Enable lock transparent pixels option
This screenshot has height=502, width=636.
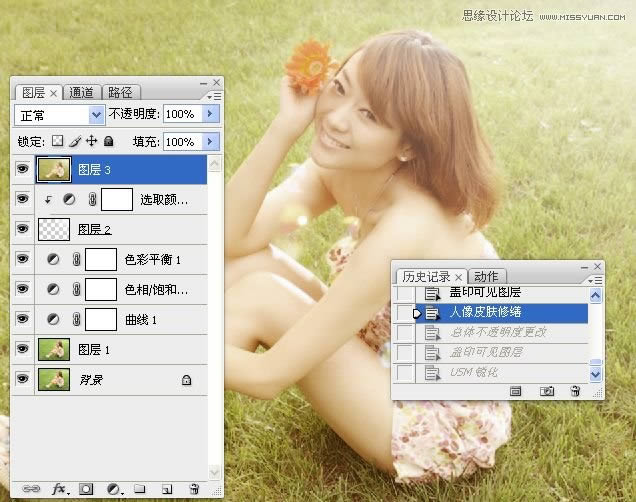tap(58, 142)
